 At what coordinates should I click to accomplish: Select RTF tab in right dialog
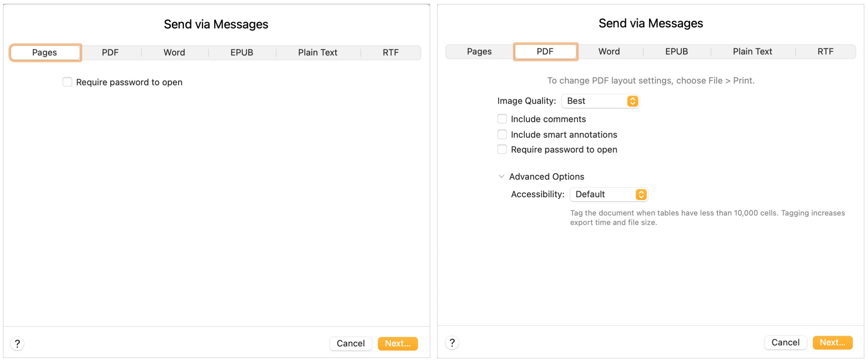tap(825, 52)
